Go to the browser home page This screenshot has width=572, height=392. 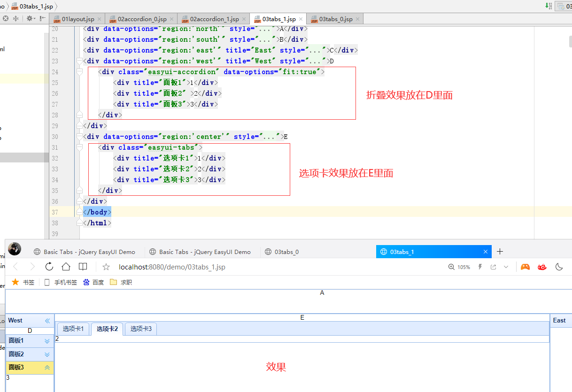click(x=66, y=267)
